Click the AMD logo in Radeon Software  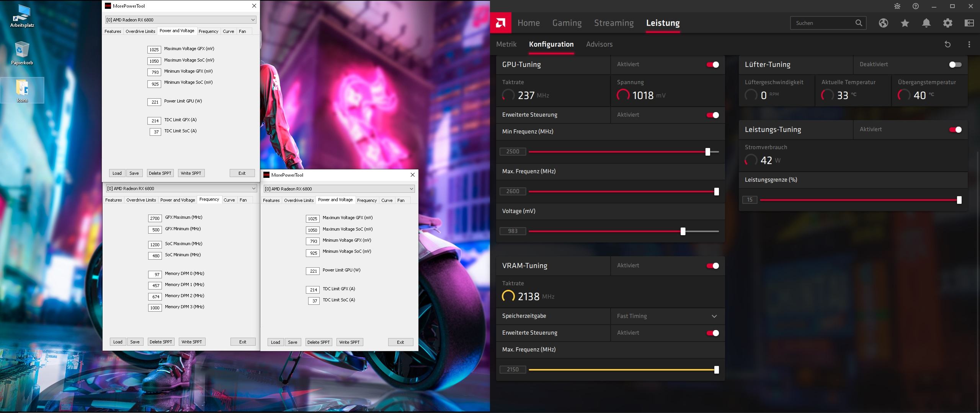point(501,23)
